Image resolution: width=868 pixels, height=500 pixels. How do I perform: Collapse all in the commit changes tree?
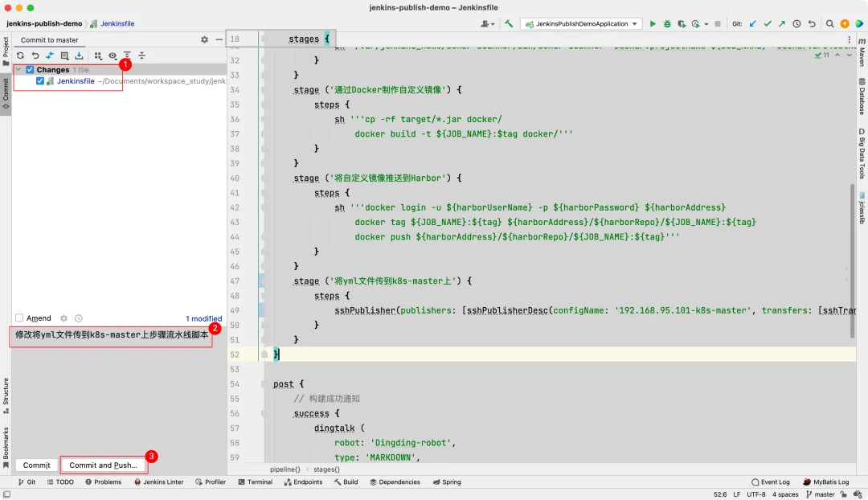coord(141,55)
